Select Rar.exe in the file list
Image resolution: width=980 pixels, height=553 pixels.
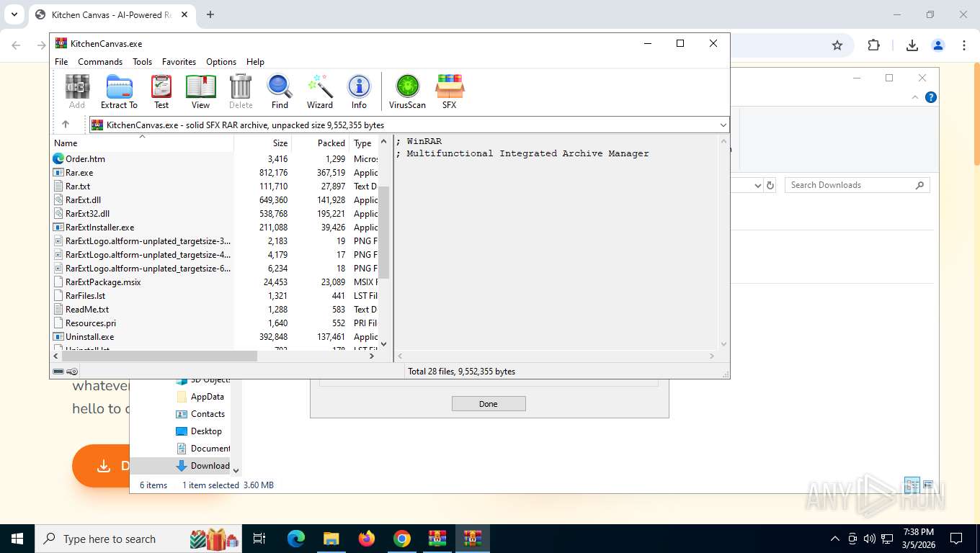[x=79, y=172]
